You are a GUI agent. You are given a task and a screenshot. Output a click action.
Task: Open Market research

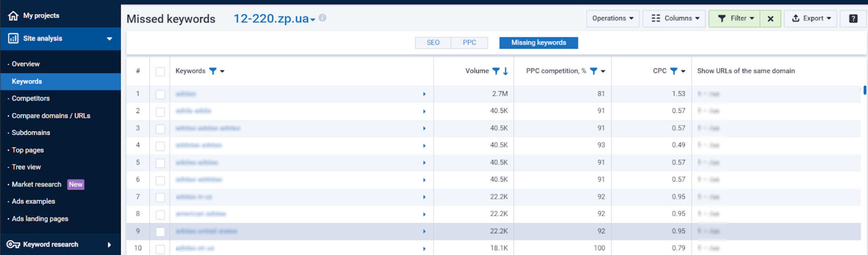(x=36, y=184)
